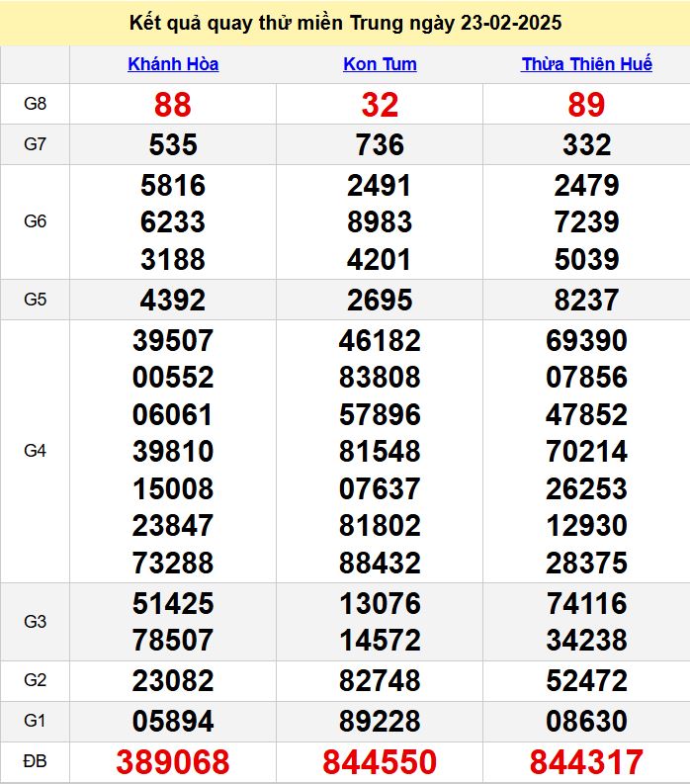Click red G8 number 32
Viewport: 690px width, 784px height.
[x=380, y=105]
